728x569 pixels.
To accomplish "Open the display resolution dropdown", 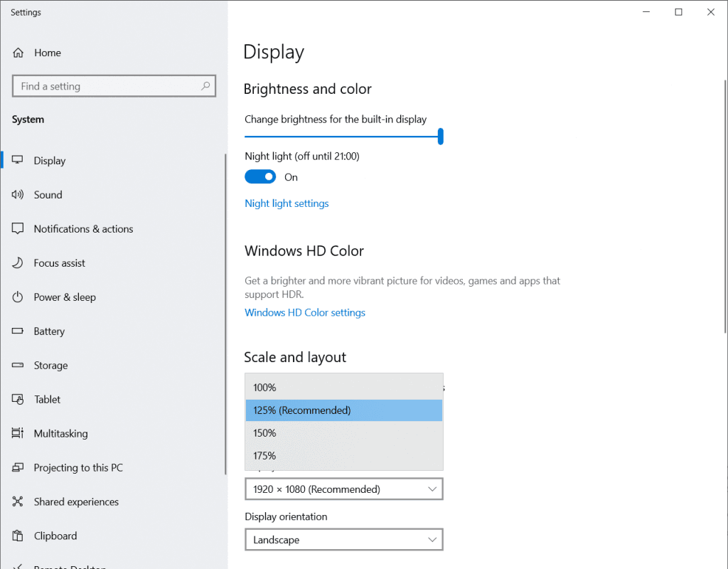I will 343,489.
